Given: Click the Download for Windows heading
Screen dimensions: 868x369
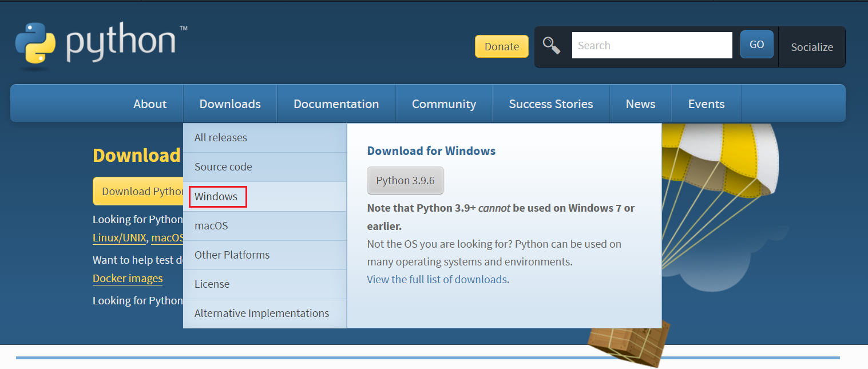Looking at the screenshot, I should click(431, 151).
